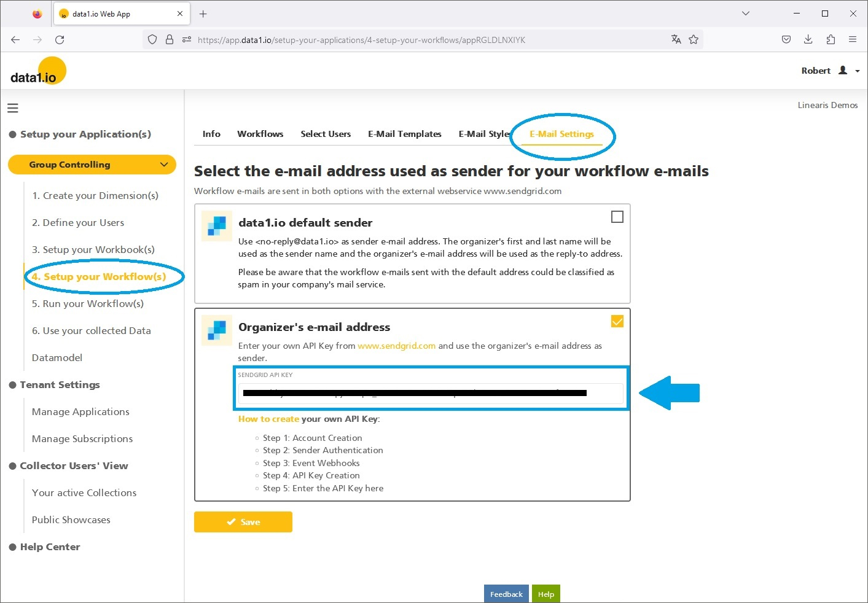The width and height of the screenshot is (868, 603).
Task: Switch to the E-Mail Style tab
Action: click(484, 134)
